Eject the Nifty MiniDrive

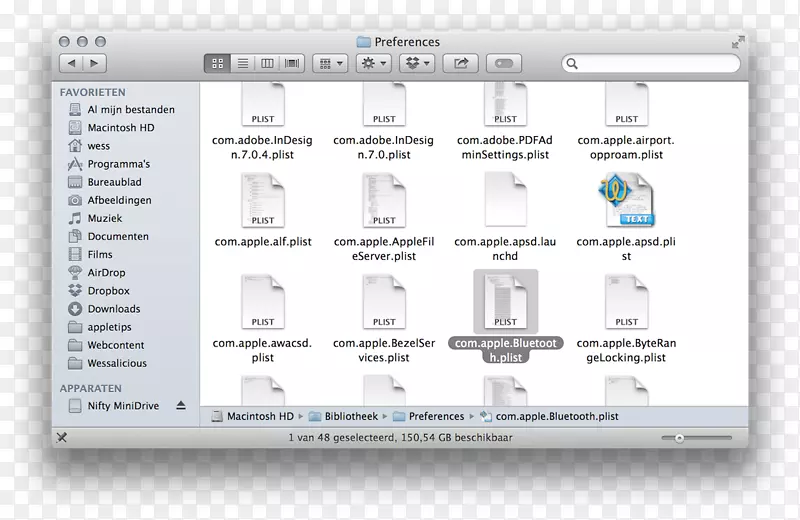pos(181,406)
